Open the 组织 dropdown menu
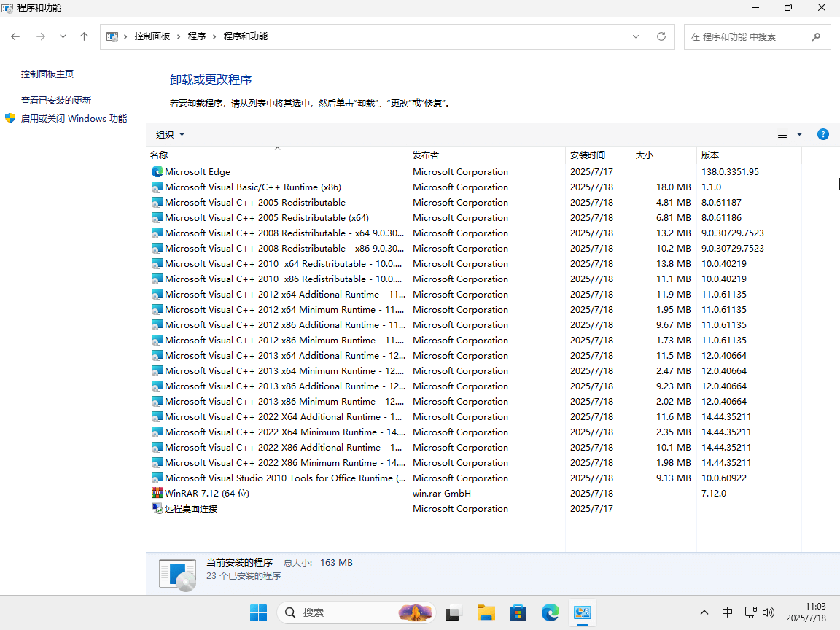This screenshot has width=840, height=630. (170, 134)
